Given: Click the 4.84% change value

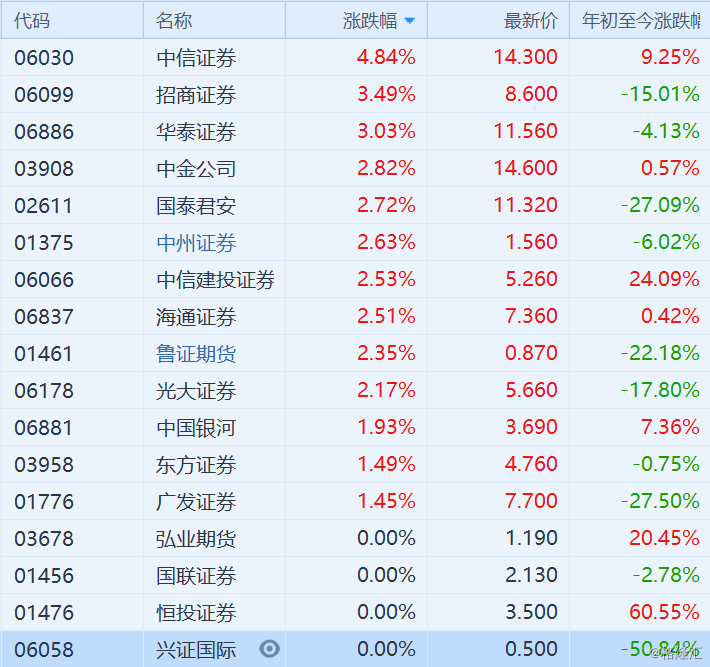Looking at the screenshot, I should coord(386,57).
